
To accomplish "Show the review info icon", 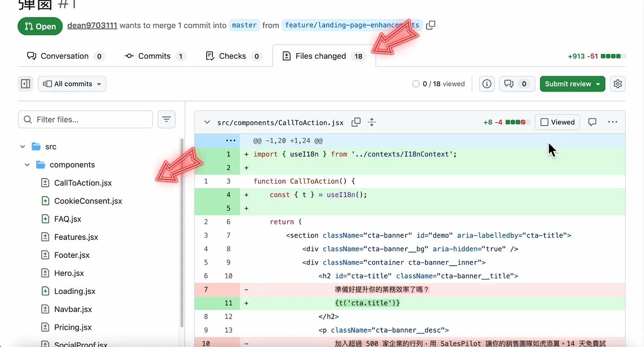I will pos(487,84).
